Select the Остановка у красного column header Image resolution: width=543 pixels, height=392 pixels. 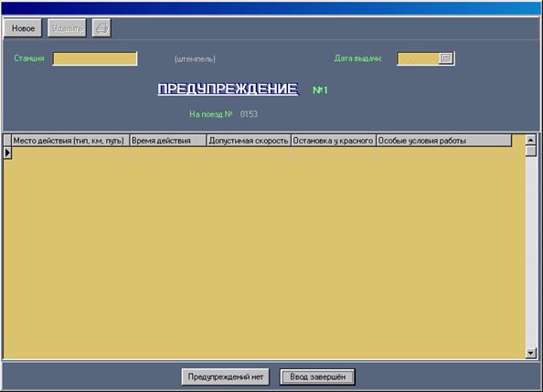click(334, 141)
